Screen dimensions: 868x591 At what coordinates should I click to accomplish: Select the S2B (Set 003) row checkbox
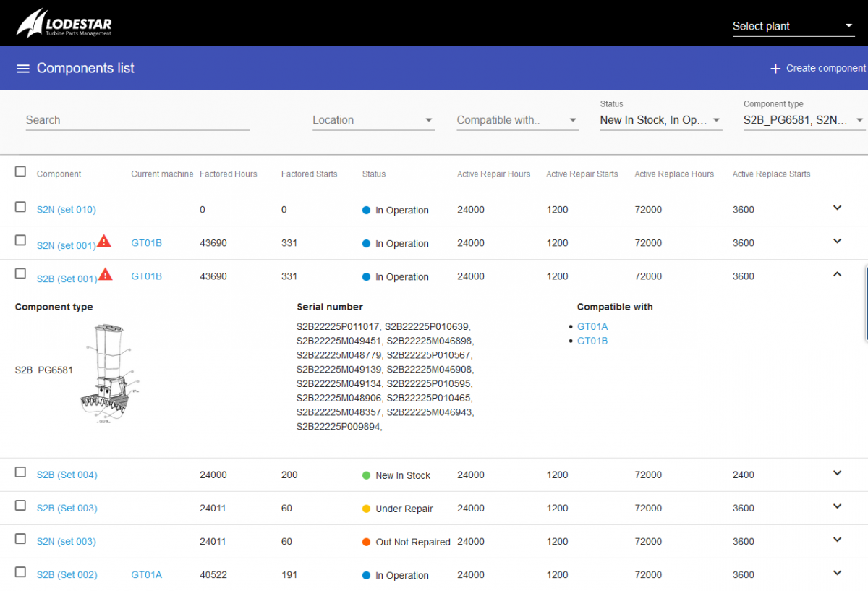pos(20,506)
